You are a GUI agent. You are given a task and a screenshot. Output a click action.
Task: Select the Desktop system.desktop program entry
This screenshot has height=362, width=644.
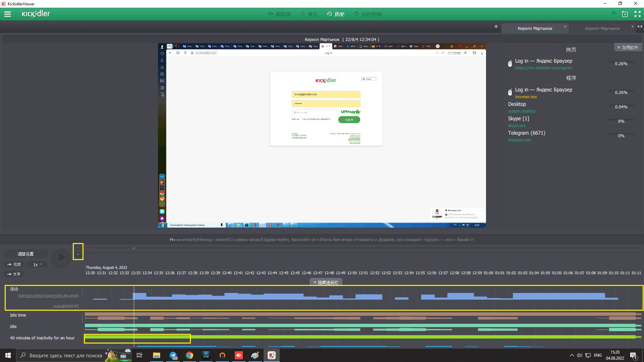pos(572,107)
